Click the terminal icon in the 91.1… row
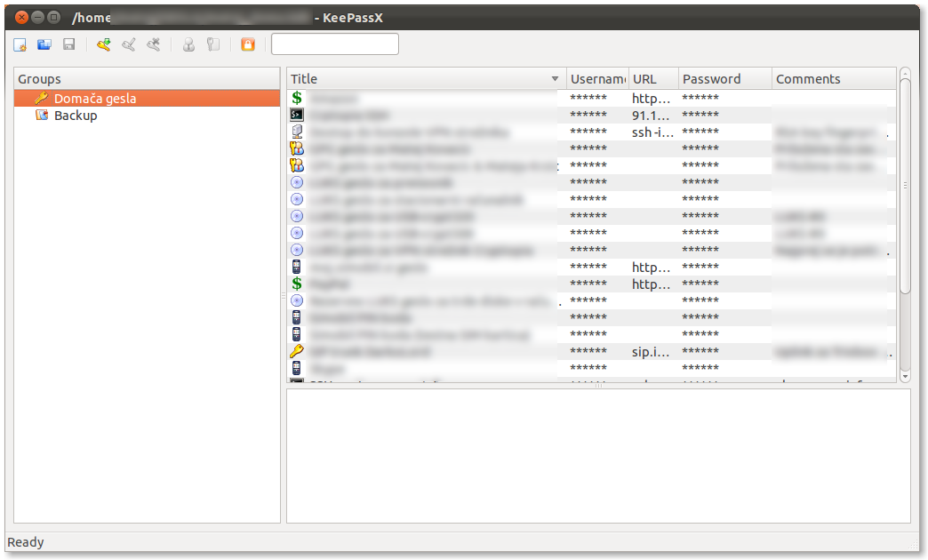 coord(297,115)
